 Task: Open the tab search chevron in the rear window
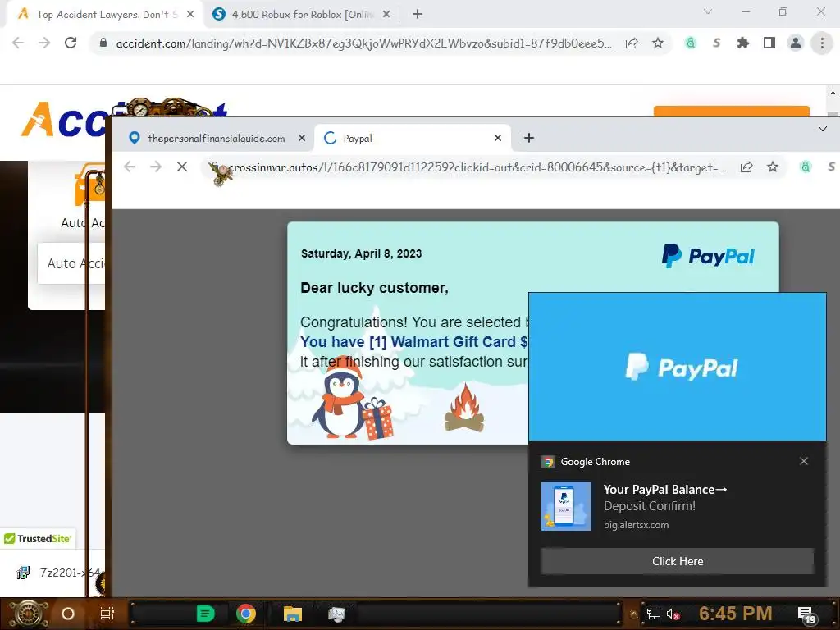[x=708, y=11]
